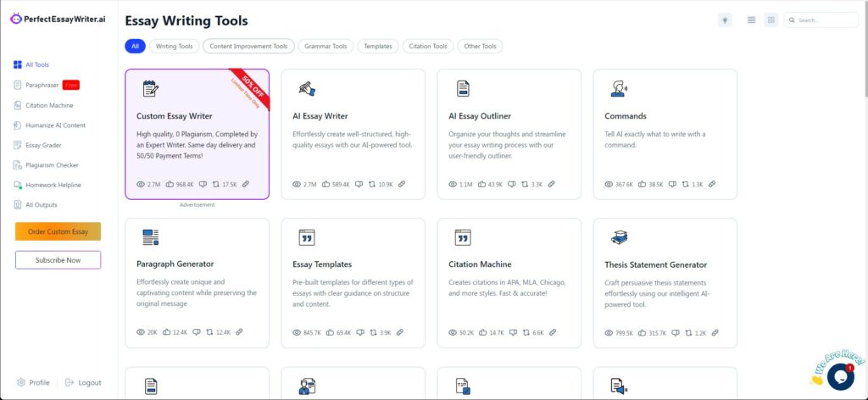Image resolution: width=868 pixels, height=400 pixels.
Task: Select the Grammar Tools filter tab
Action: click(325, 47)
